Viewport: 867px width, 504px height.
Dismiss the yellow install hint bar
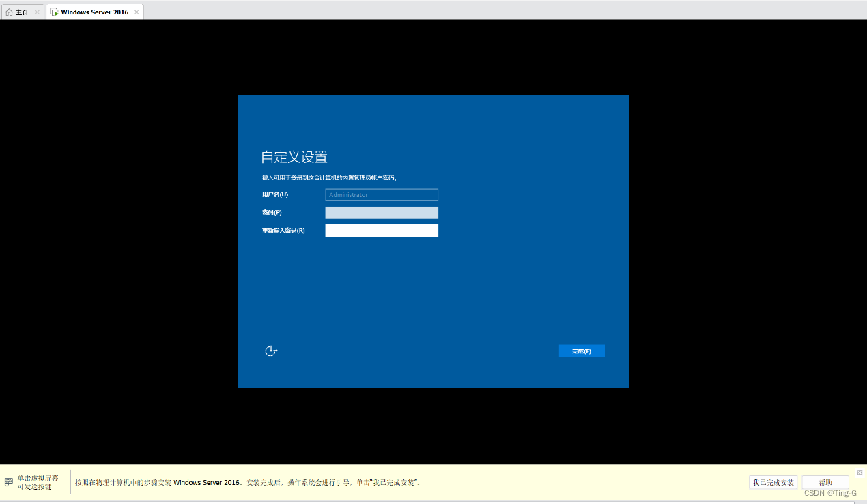click(860, 473)
